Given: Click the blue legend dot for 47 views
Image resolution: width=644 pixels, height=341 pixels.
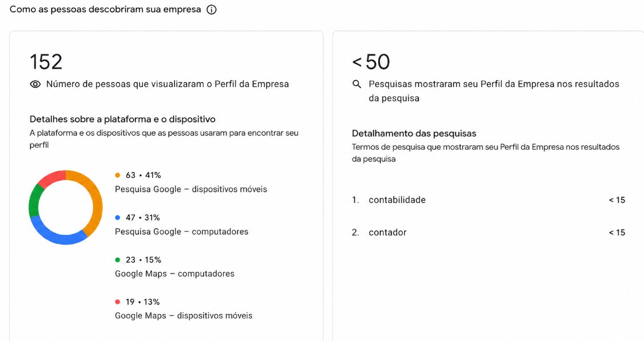Looking at the screenshot, I should 118,217.
